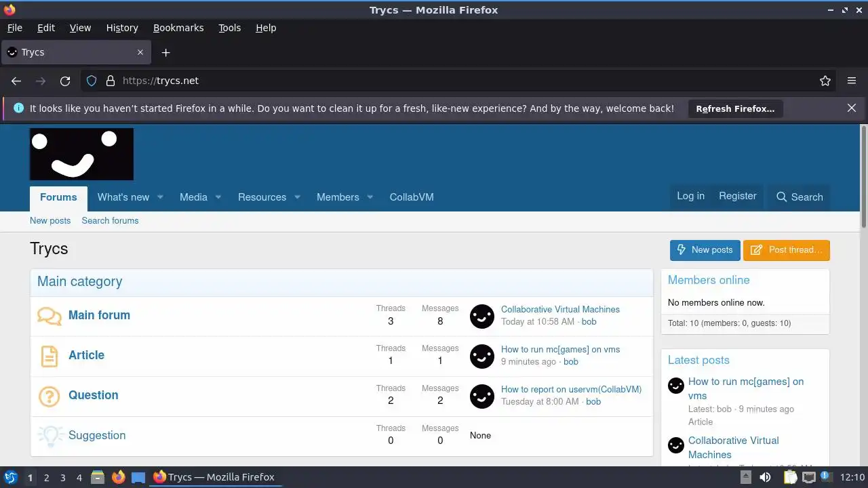This screenshot has height=488, width=868.
Task: Open the clipboard tray icon
Action: 790,477
